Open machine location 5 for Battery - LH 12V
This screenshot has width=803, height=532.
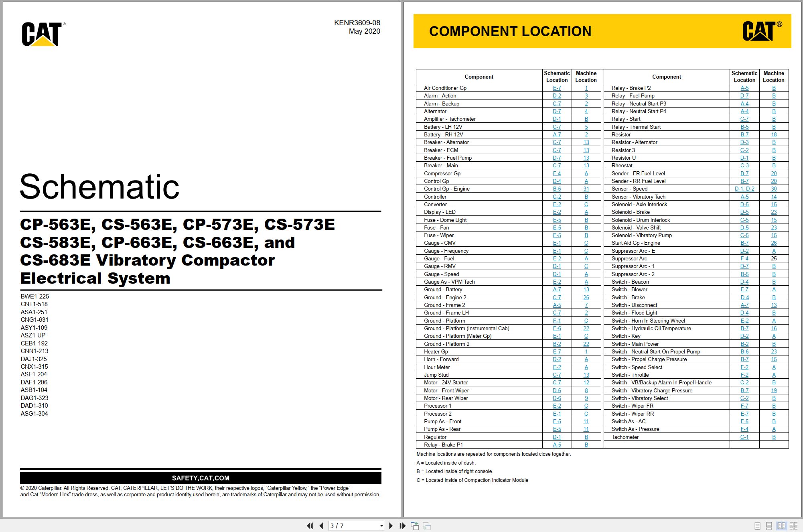586,127
